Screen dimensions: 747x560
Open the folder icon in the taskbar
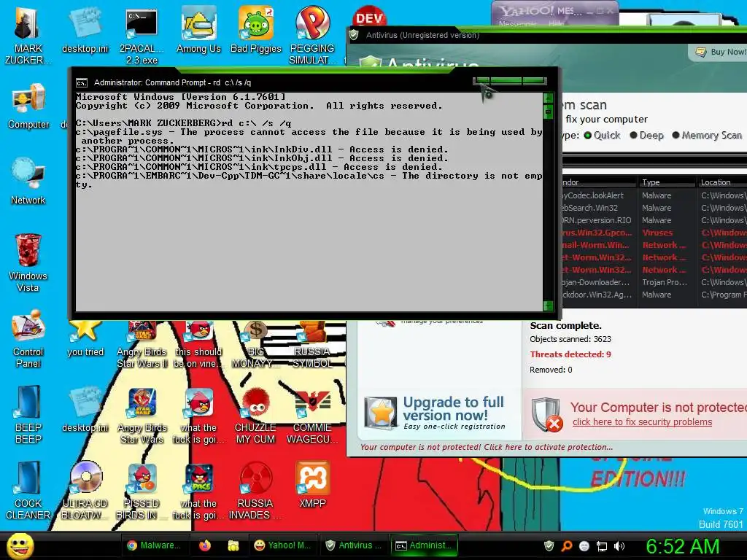click(233, 545)
